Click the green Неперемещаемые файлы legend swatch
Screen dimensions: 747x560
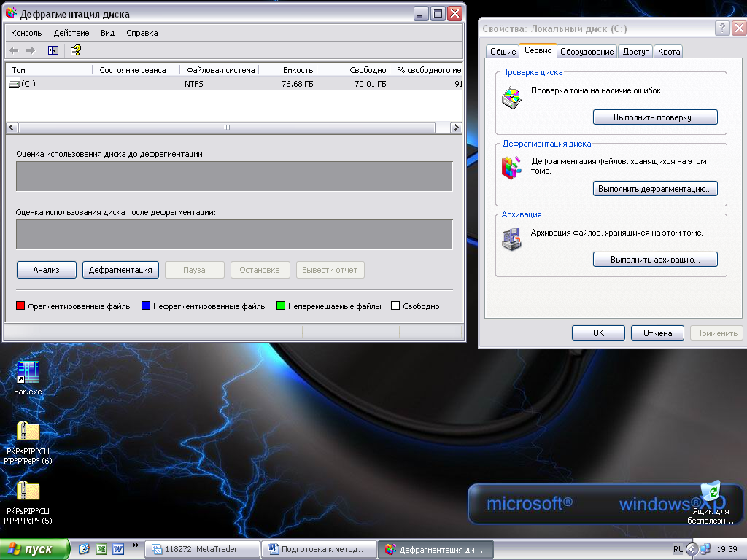[281, 306]
